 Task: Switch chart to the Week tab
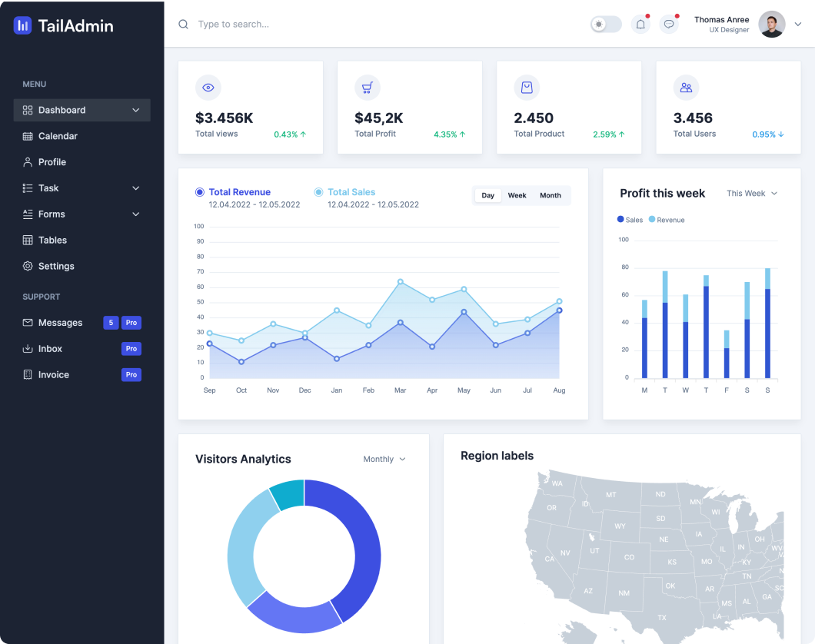tap(517, 195)
